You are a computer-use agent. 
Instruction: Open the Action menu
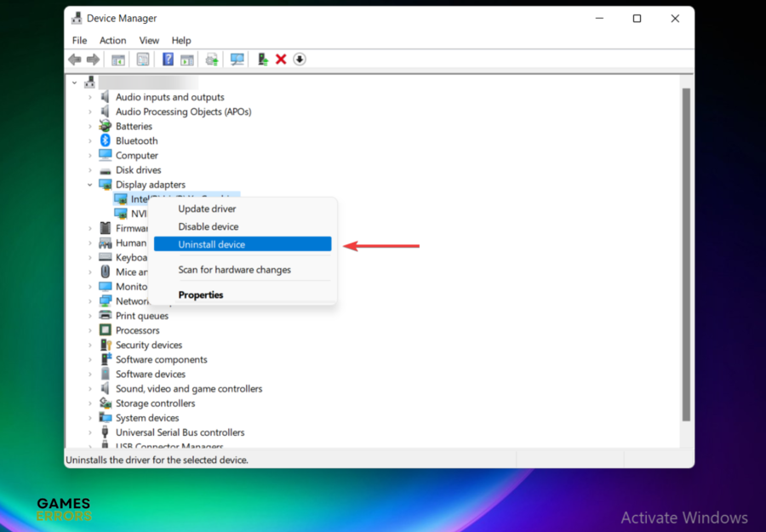click(112, 40)
